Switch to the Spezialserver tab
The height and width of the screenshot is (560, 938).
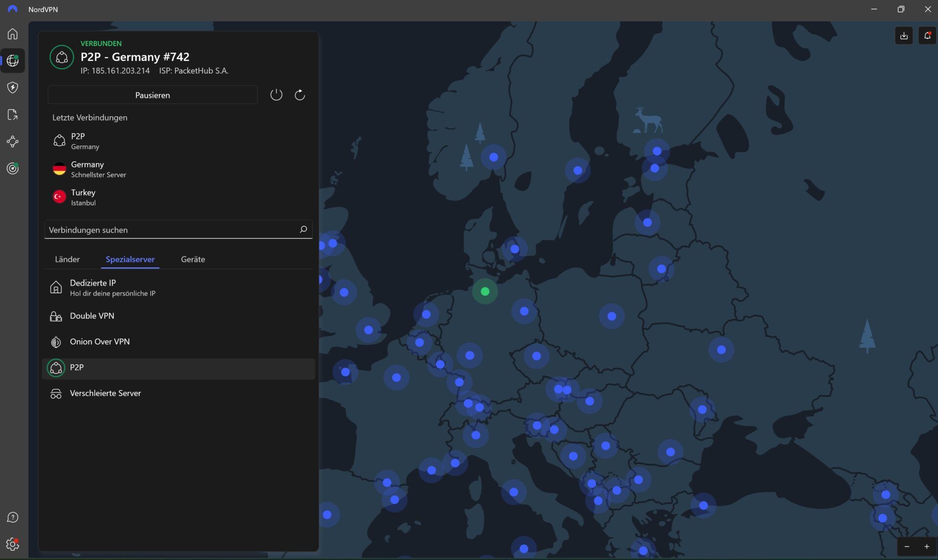[x=130, y=259]
